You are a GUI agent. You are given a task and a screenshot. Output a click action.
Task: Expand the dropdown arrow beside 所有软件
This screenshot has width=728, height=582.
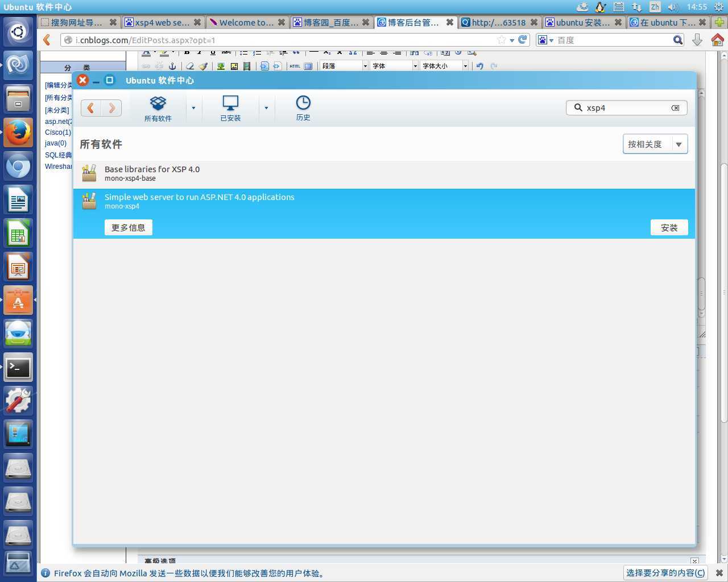pos(193,108)
